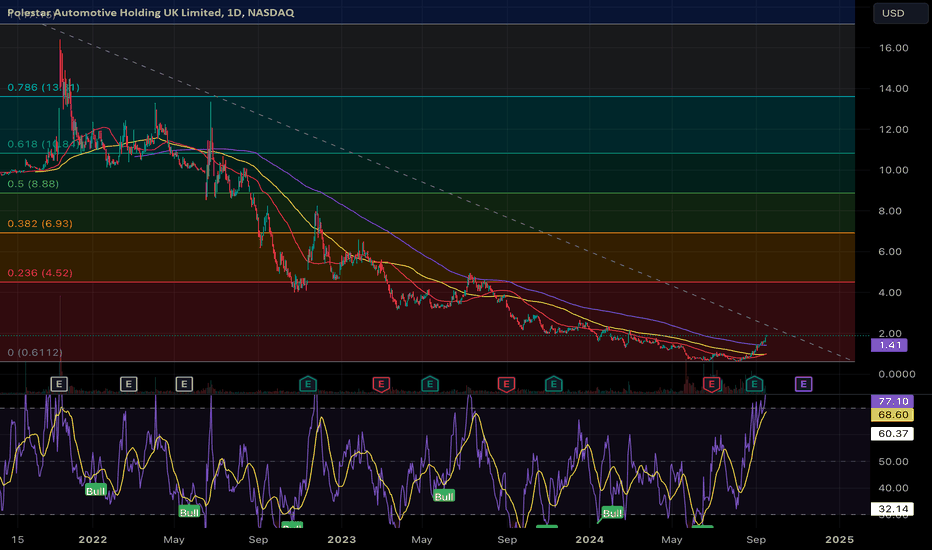The width and height of the screenshot is (932, 550).
Task: Select the 0.236 (4.52) Fibonacci label
Action: click(x=40, y=273)
